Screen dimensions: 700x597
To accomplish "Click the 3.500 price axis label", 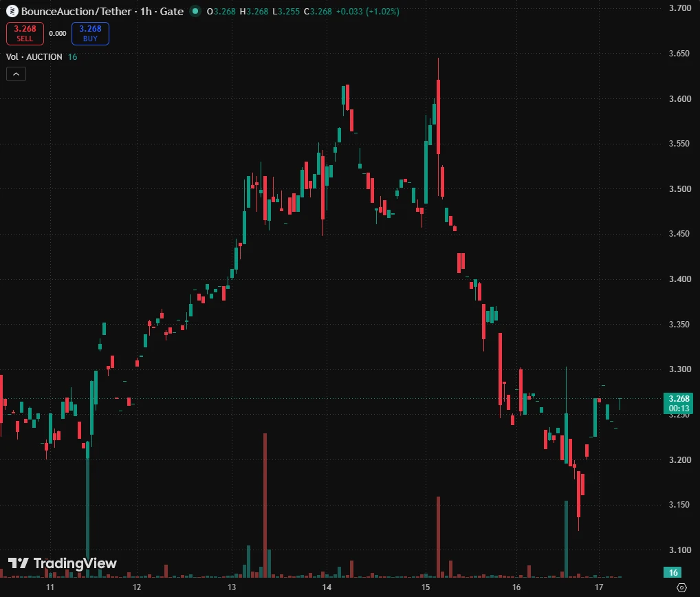I will pyautogui.click(x=680, y=189).
